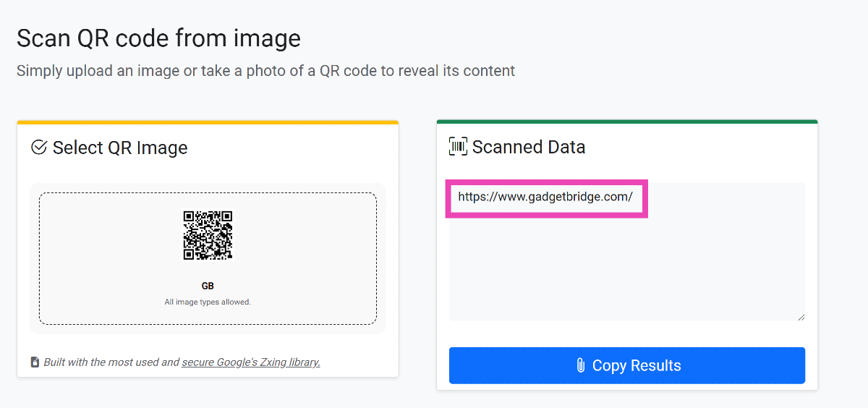Click the 'Scanned Data' panel title
This screenshot has width=868, height=408.
click(x=529, y=147)
